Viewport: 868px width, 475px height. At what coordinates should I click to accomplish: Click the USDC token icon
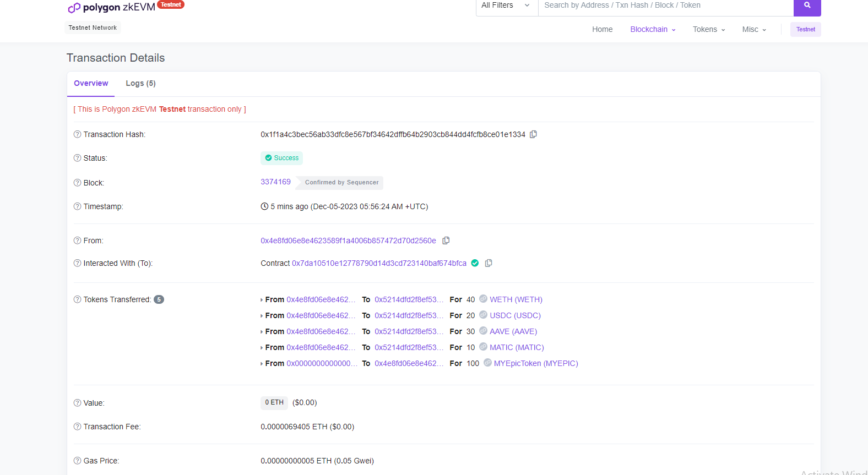point(483,315)
